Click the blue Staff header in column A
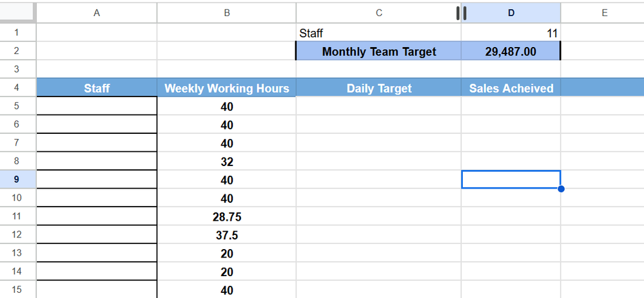 point(97,88)
